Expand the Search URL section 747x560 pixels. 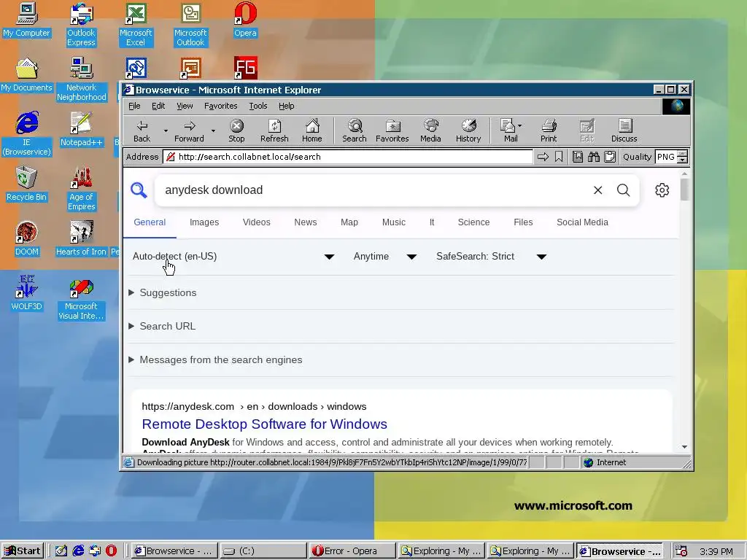coord(163,326)
